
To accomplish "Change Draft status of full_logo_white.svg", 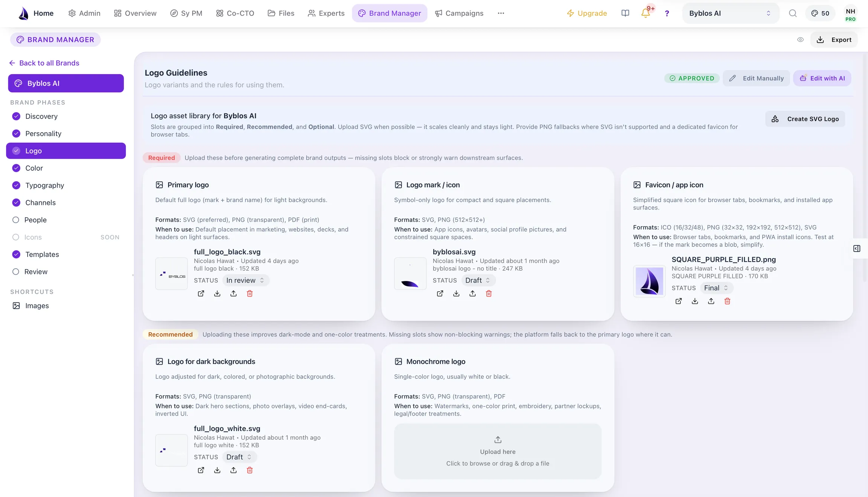I will point(239,457).
